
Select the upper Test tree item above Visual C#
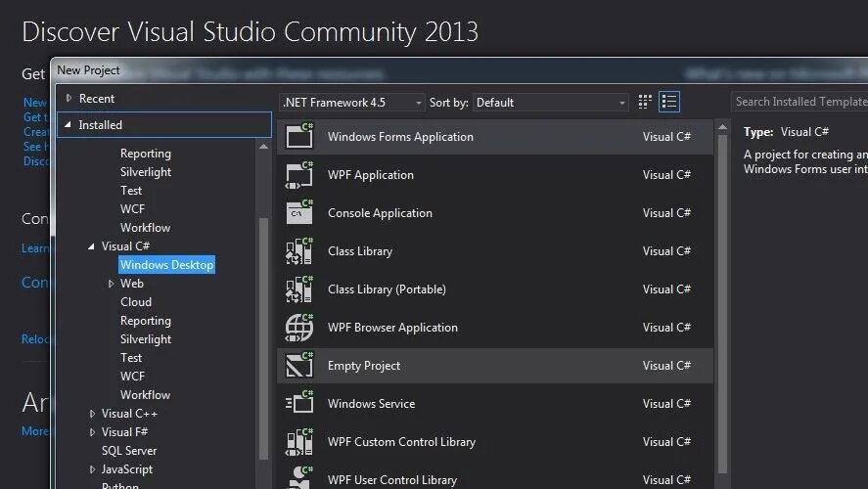[131, 191]
